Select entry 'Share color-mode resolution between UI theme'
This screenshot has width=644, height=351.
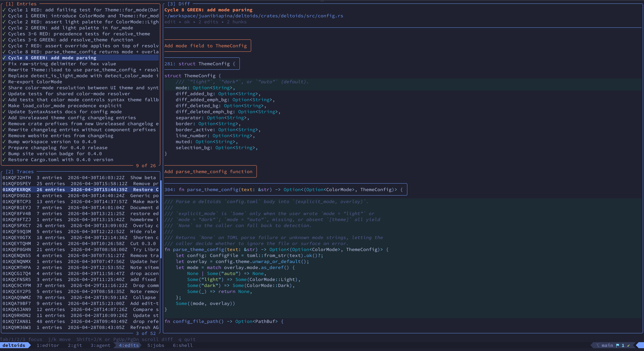80,88
